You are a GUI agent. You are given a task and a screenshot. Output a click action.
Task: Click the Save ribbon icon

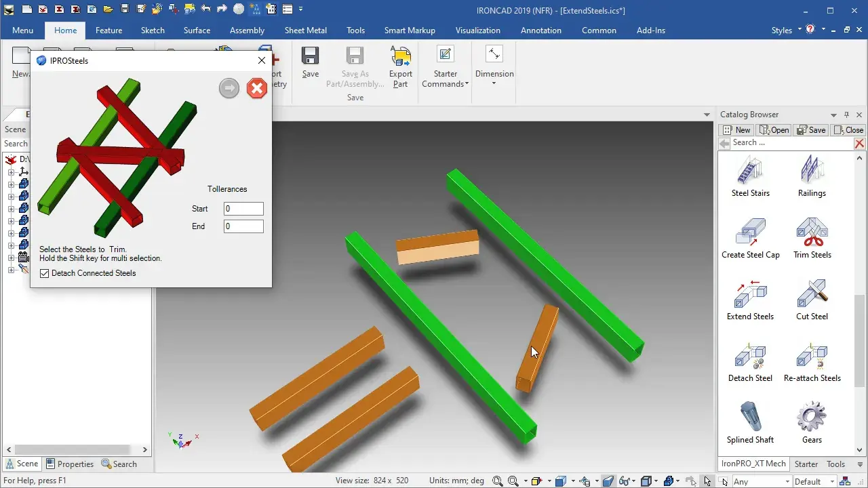pyautogui.click(x=311, y=56)
